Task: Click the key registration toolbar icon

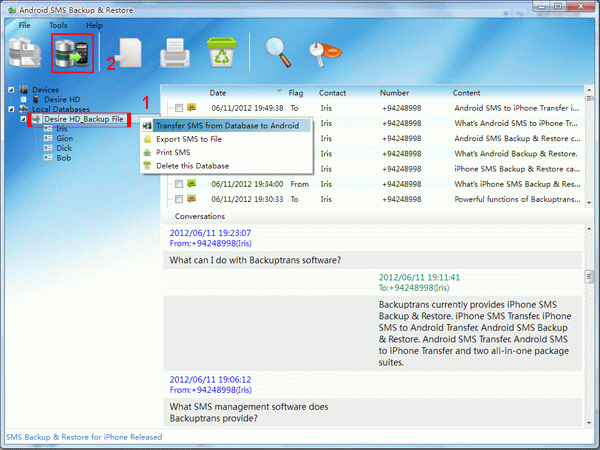Action: pos(324,53)
